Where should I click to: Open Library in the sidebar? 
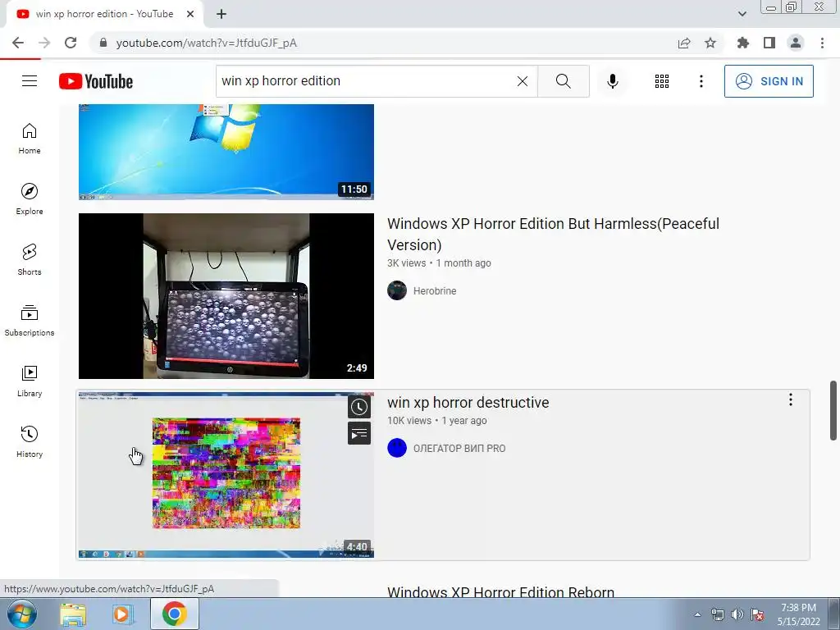click(x=30, y=381)
